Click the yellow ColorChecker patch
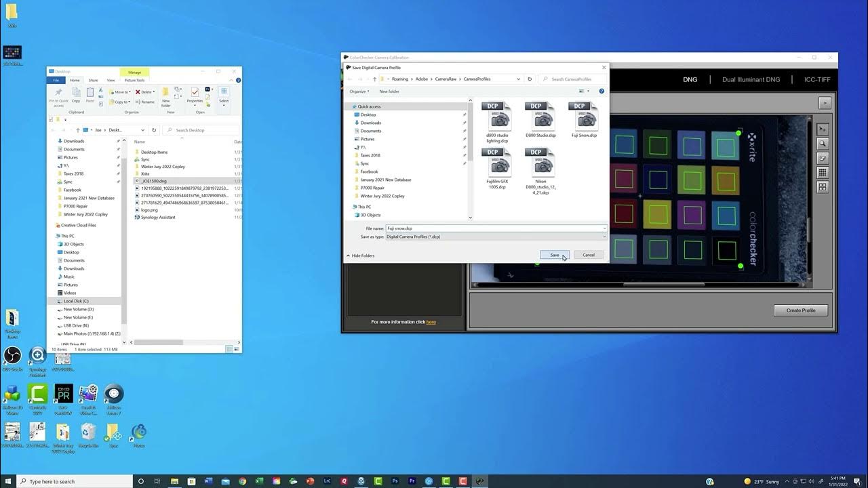 click(x=657, y=215)
